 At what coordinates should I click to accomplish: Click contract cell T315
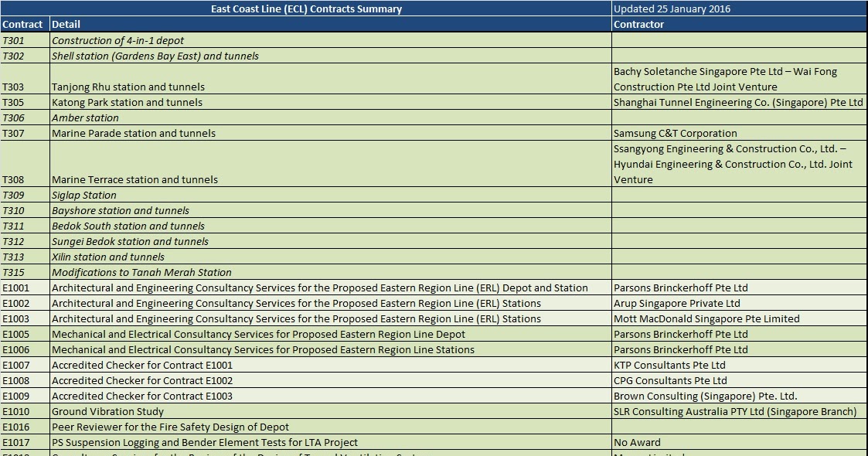[25, 273]
